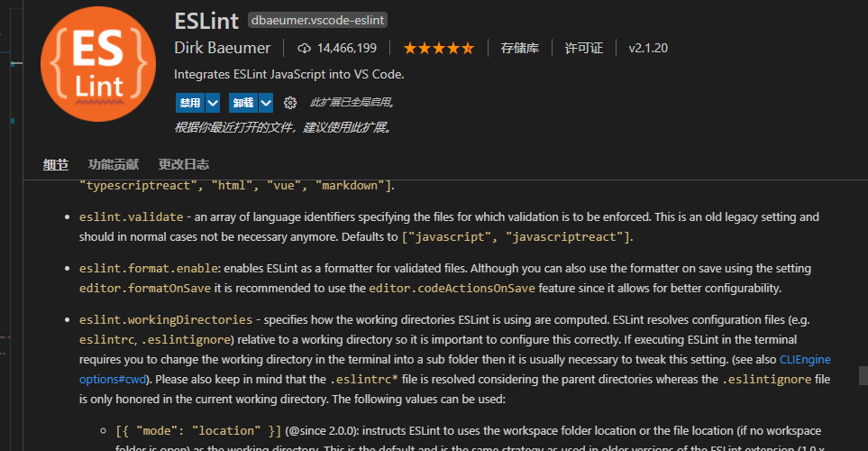Open the 许可证 license link
868x451 pixels.
coord(584,48)
